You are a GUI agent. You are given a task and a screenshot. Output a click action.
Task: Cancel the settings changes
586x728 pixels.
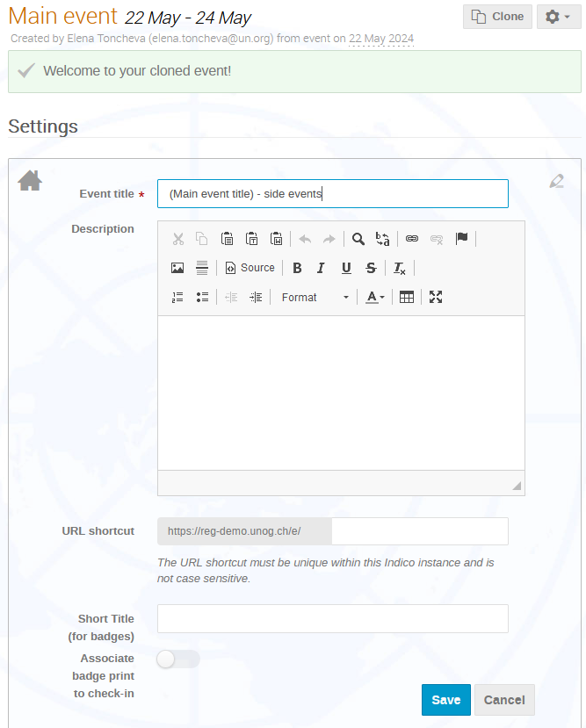pyautogui.click(x=504, y=700)
